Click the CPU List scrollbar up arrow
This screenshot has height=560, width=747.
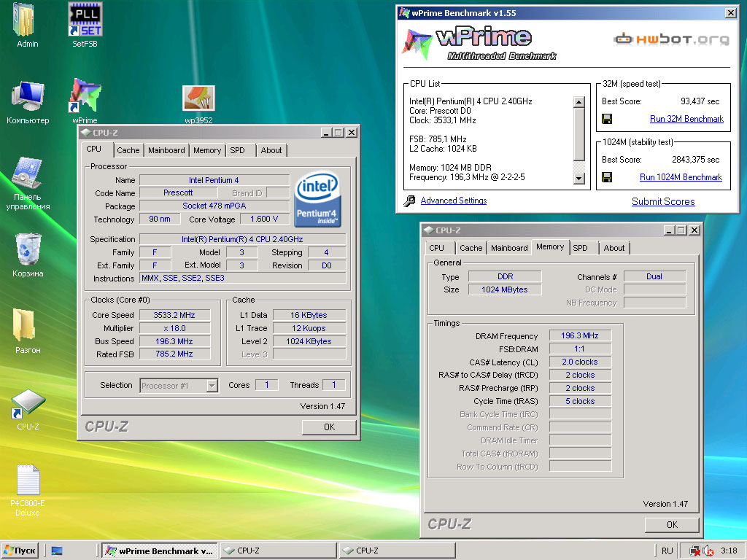pyautogui.click(x=578, y=102)
